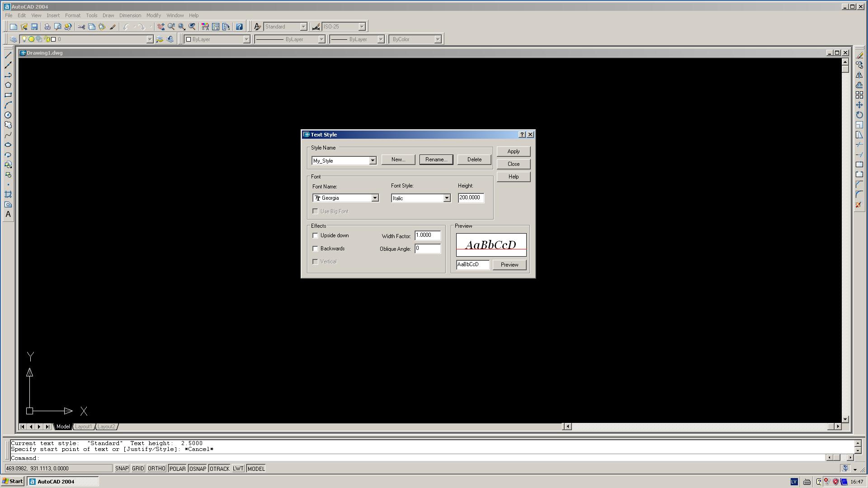Open the Style Name dropdown

point(373,160)
